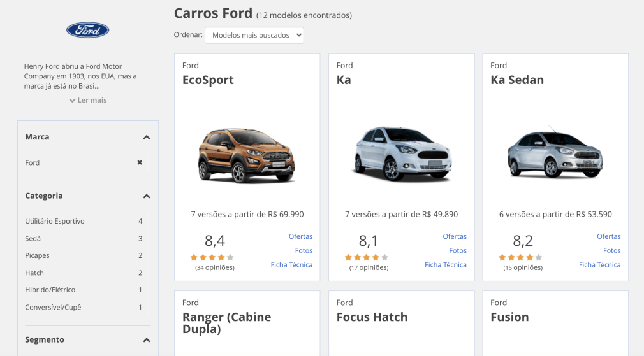The width and height of the screenshot is (644, 356).
Task: Open the EcoSport model title
Action: click(208, 80)
